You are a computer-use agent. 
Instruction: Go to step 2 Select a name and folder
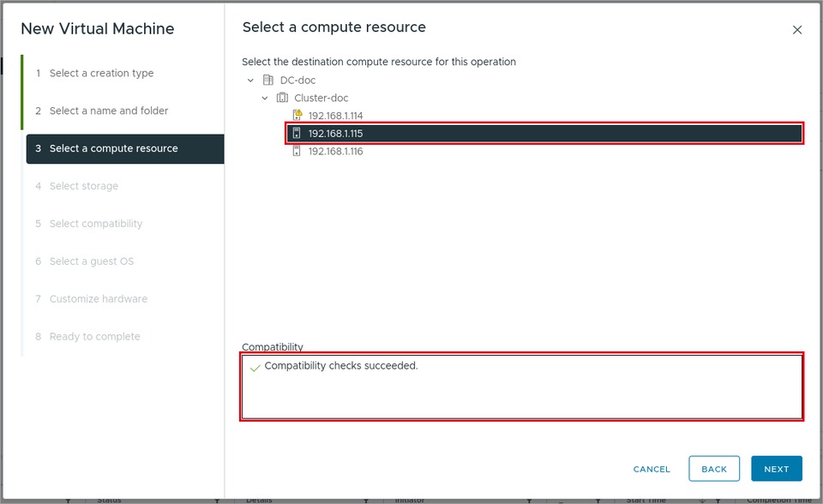point(102,111)
